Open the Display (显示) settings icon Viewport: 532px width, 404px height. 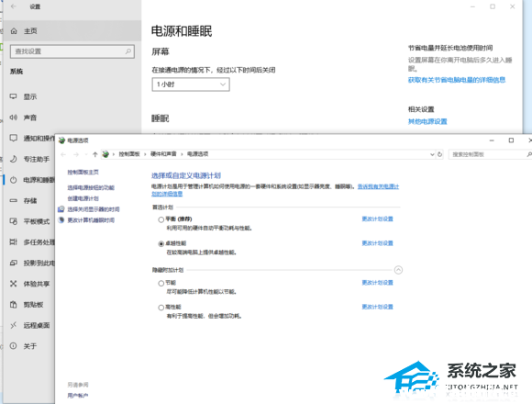coord(13,96)
